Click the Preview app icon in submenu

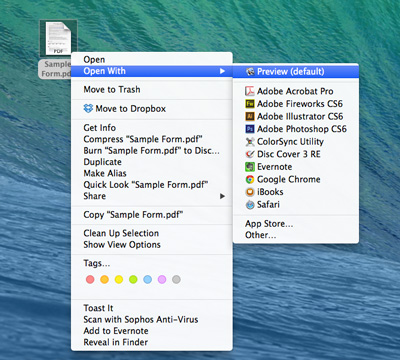[x=250, y=72]
